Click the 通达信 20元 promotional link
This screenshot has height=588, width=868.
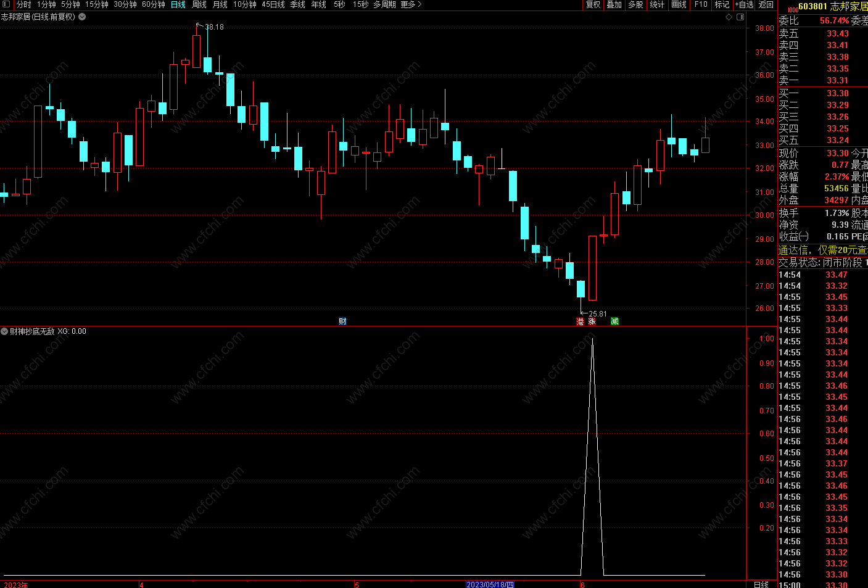823,250
